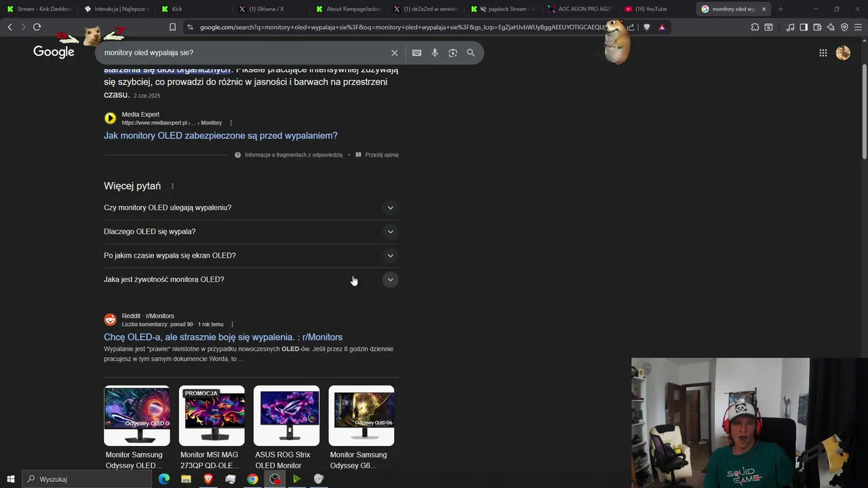This screenshot has width=868, height=488.
Task: Switch to the 'About RampageJackson' tab
Action: [x=349, y=9]
